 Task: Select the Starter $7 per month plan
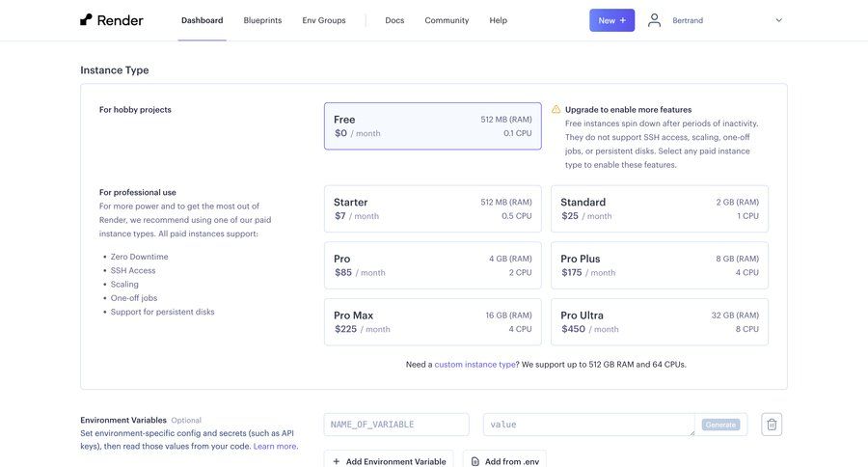click(432, 209)
